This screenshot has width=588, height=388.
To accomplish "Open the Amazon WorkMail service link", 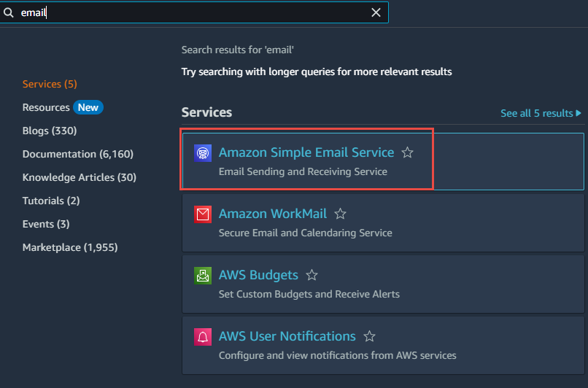I will [x=273, y=214].
